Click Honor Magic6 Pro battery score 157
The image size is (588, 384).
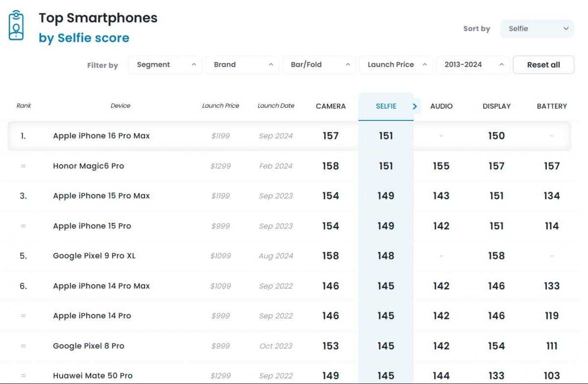(x=552, y=166)
